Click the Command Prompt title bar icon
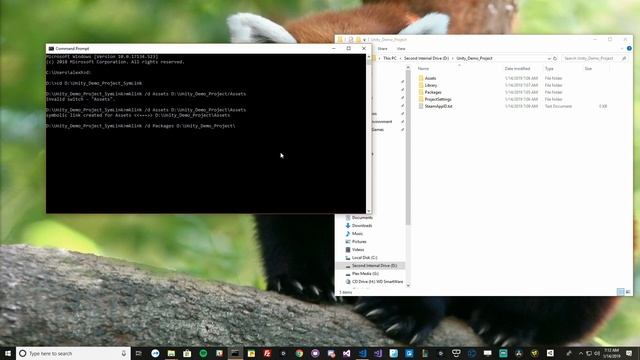This screenshot has width=640, height=360. 51,49
